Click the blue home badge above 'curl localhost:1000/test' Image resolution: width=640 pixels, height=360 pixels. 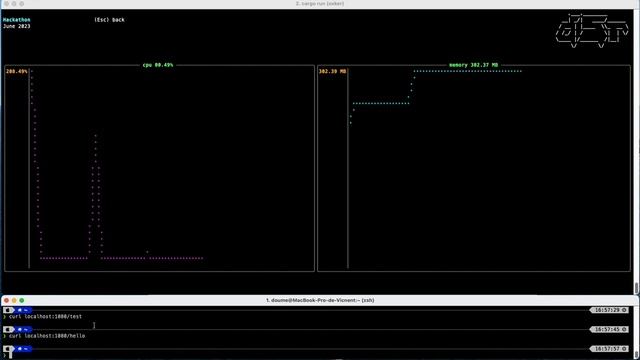(x=23, y=310)
